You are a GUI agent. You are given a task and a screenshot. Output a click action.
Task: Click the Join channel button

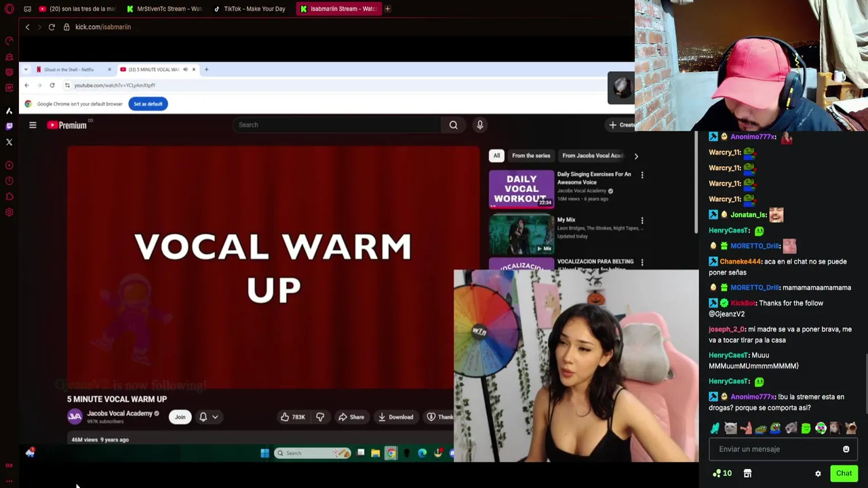180,417
